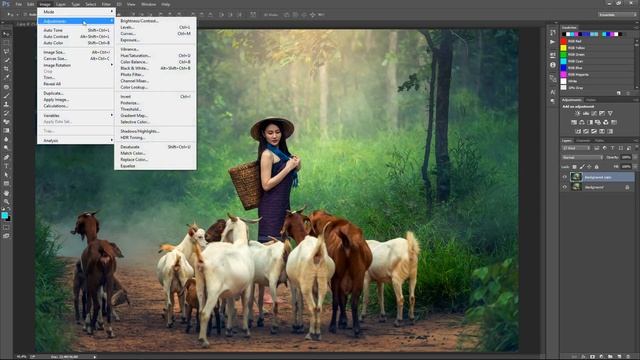Add an Invert adjustment from Adjustments panel
Image resolution: width=640 pixels, height=360 pixels.
[578, 131]
